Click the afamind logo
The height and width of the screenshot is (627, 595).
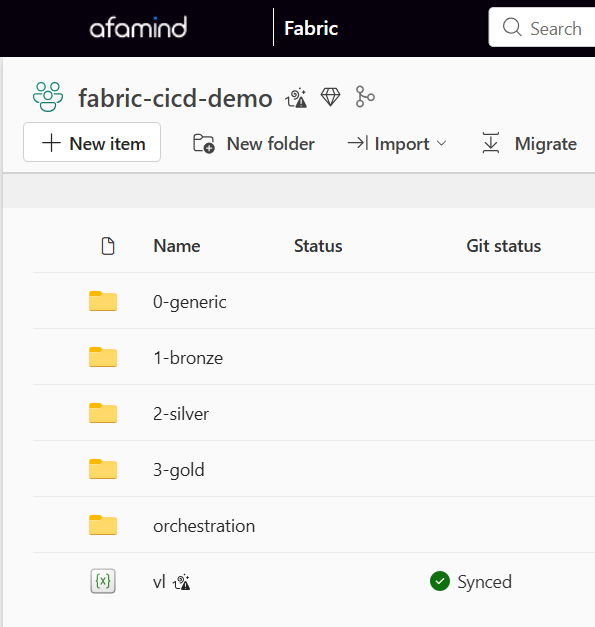tap(138, 27)
